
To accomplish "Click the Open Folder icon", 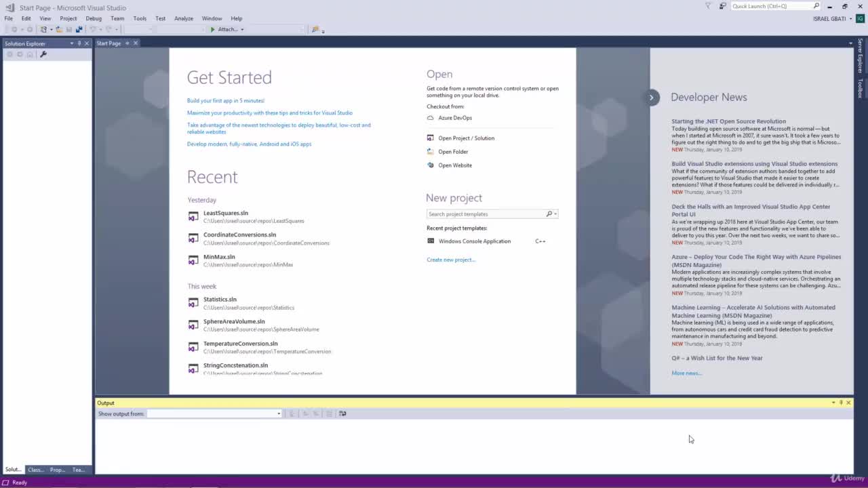I will coord(430,152).
